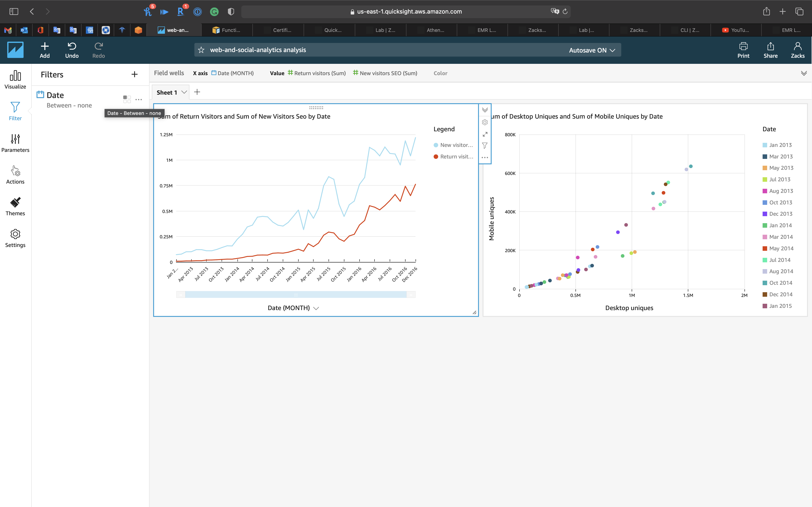Add a new filter with plus
Screen dimensions: 812x507
tap(134, 74)
